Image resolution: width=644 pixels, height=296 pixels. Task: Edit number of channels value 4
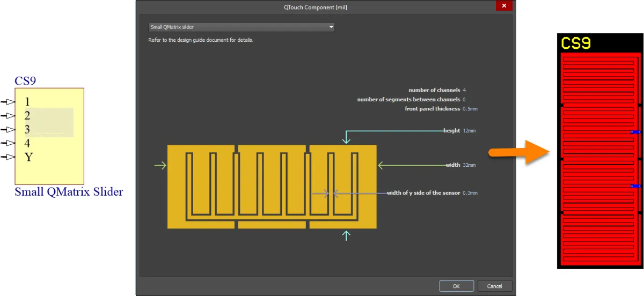464,90
